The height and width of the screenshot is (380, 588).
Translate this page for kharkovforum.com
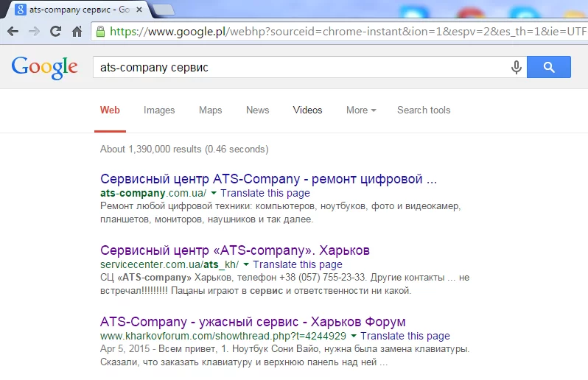tap(405, 336)
